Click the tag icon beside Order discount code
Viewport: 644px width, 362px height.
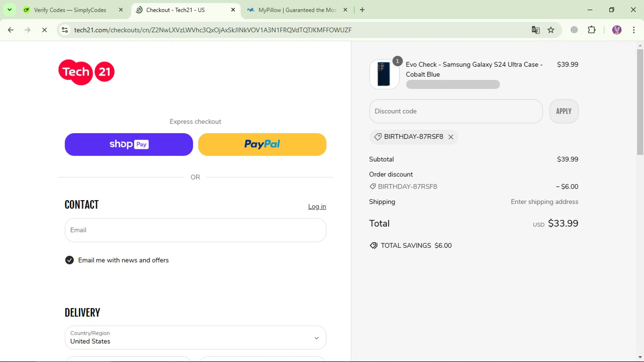(373, 187)
